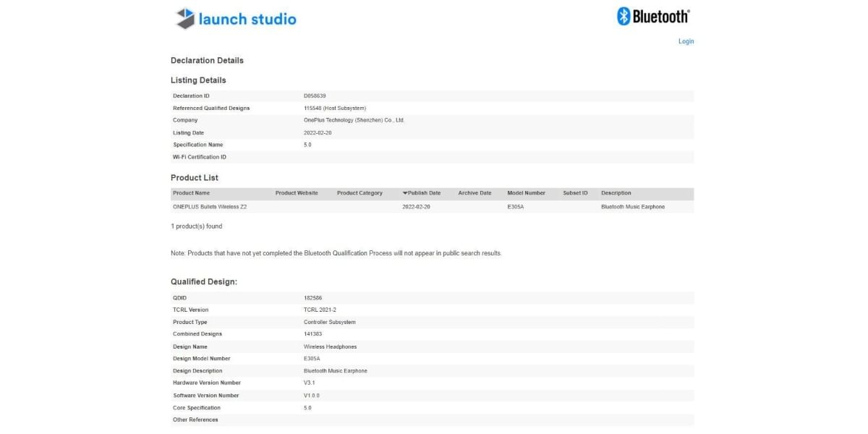Image resolution: width=868 pixels, height=434 pixels.
Task: Click the Listing Details heading
Action: coord(198,80)
